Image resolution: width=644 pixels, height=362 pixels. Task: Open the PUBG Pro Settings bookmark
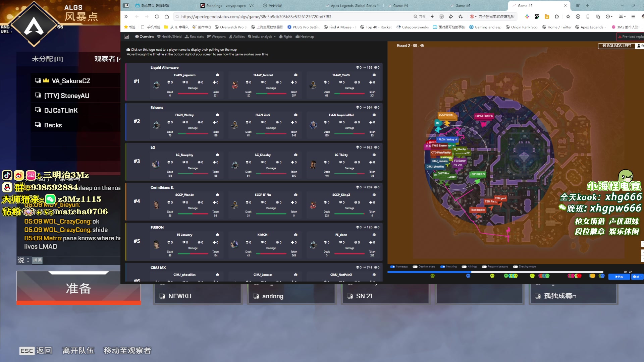[303, 27]
